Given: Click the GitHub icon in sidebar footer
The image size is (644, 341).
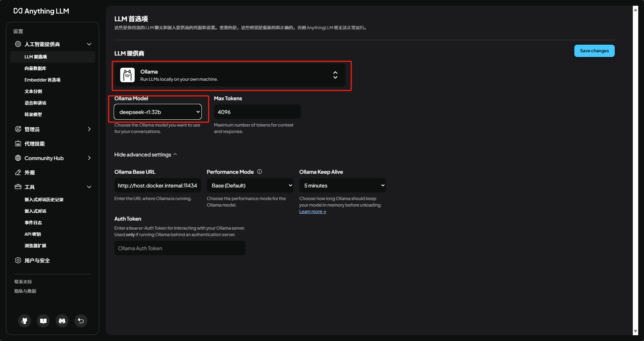Looking at the screenshot, I should click(25, 320).
